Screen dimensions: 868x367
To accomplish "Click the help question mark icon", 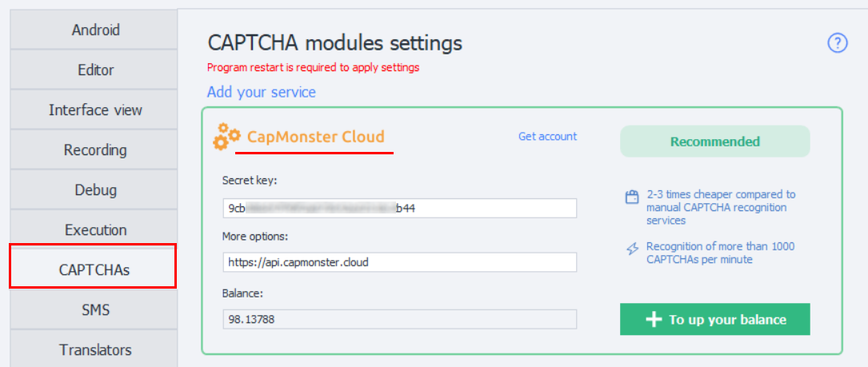I will click(838, 42).
